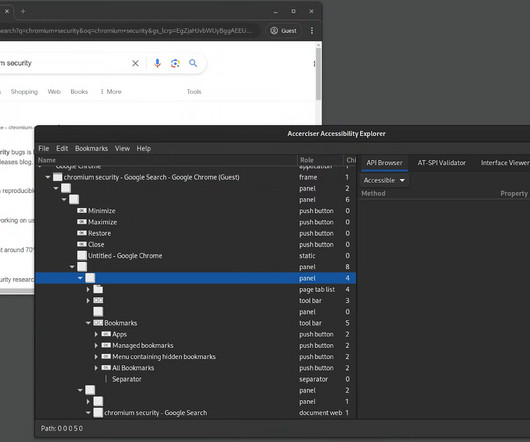Open the Books search filter

[x=79, y=92]
